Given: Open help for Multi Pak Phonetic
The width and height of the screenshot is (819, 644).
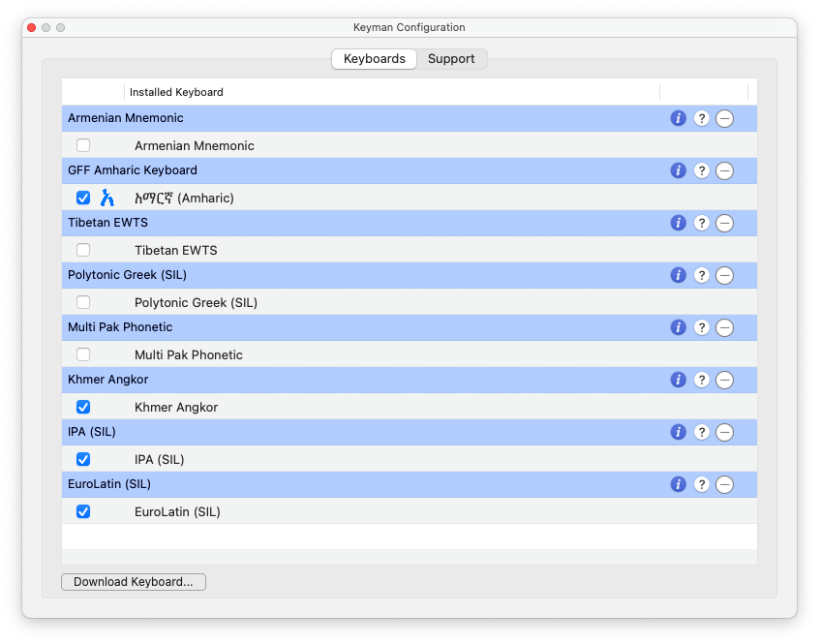Looking at the screenshot, I should 702,327.
